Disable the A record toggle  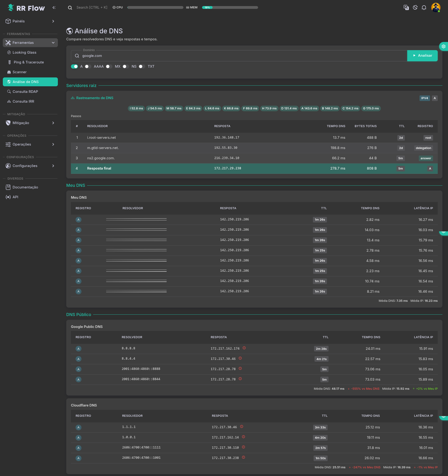[74, 66]
